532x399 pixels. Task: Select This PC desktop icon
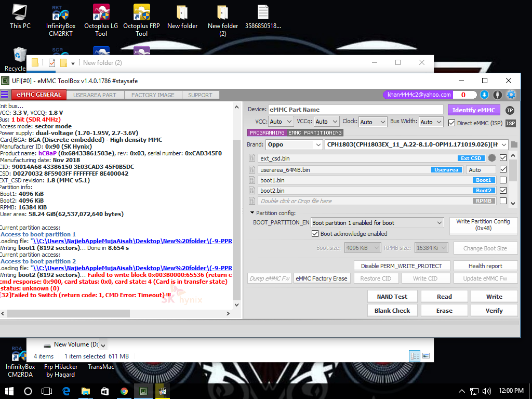click(20, 17)
